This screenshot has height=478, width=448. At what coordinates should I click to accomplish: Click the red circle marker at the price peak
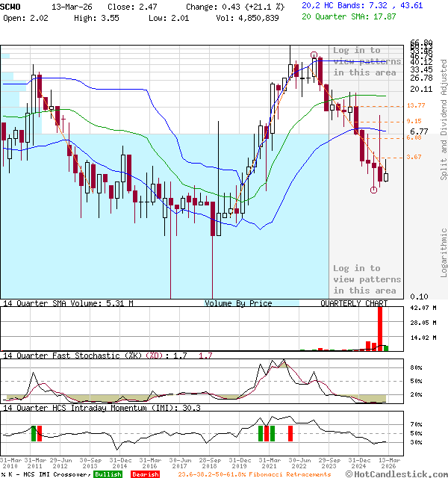coord(314,55)
